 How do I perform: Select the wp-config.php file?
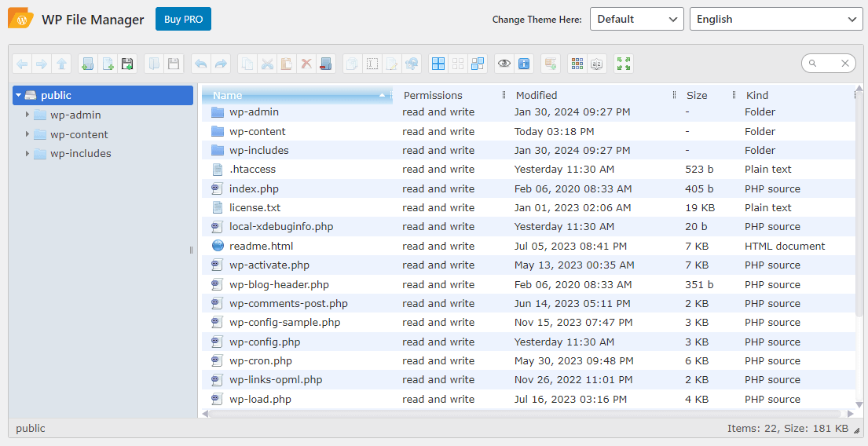(x=529, y=342)
